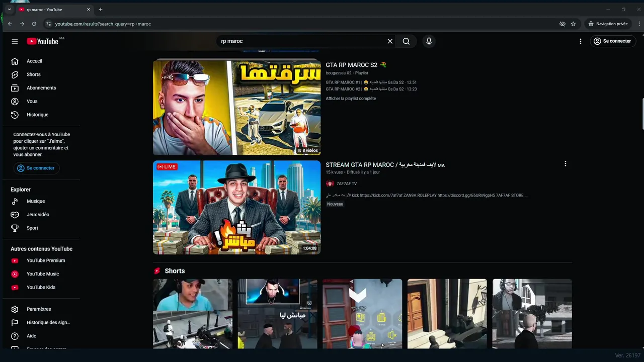The width and height of the screenshot is (644, 362).
Task: Open site information icon in address bar
Action: (x=48, y=24)
